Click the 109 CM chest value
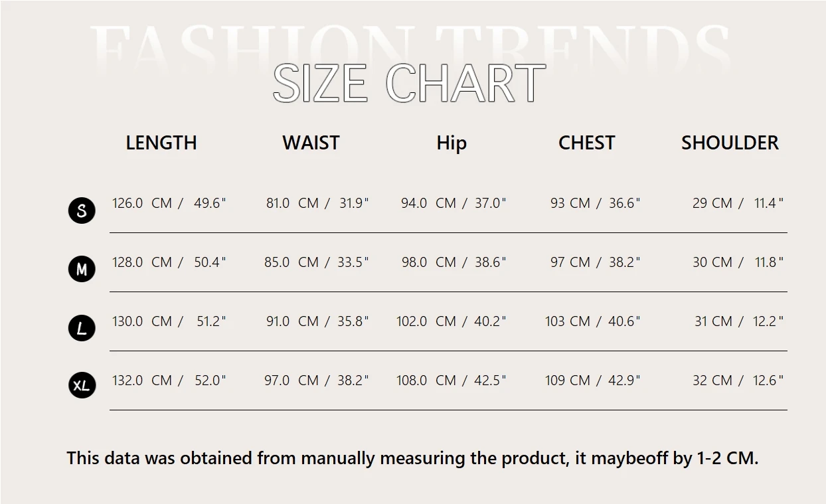 pyautogui.click(x=568, y=380)
